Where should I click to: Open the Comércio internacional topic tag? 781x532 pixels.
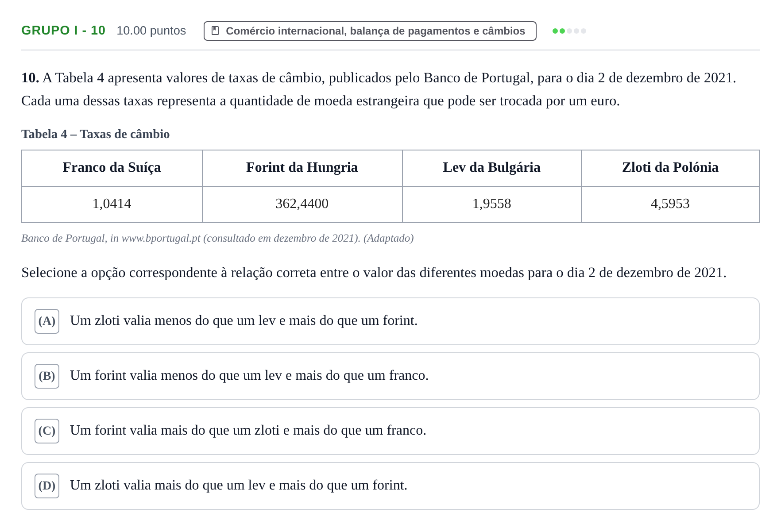click(x=370, y=31)
